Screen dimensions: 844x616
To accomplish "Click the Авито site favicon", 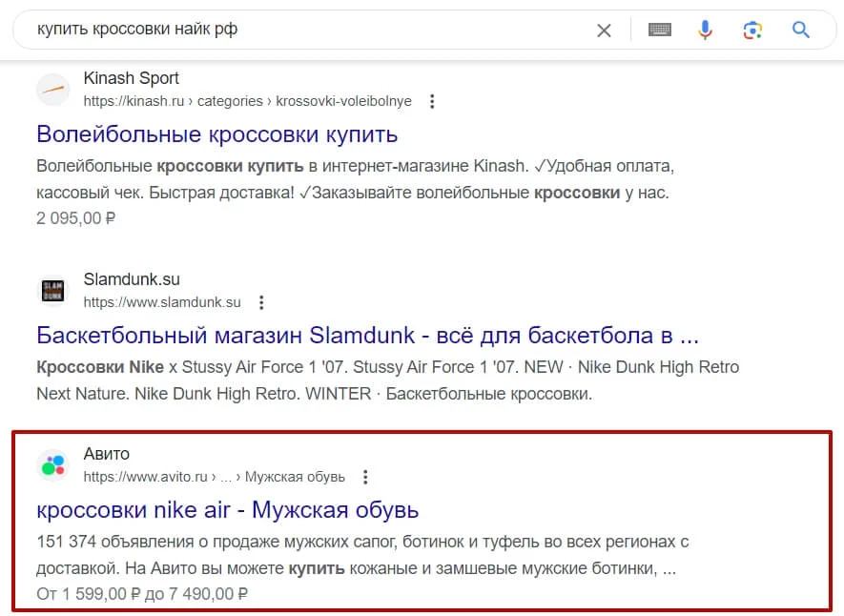I will pos(53,464).
